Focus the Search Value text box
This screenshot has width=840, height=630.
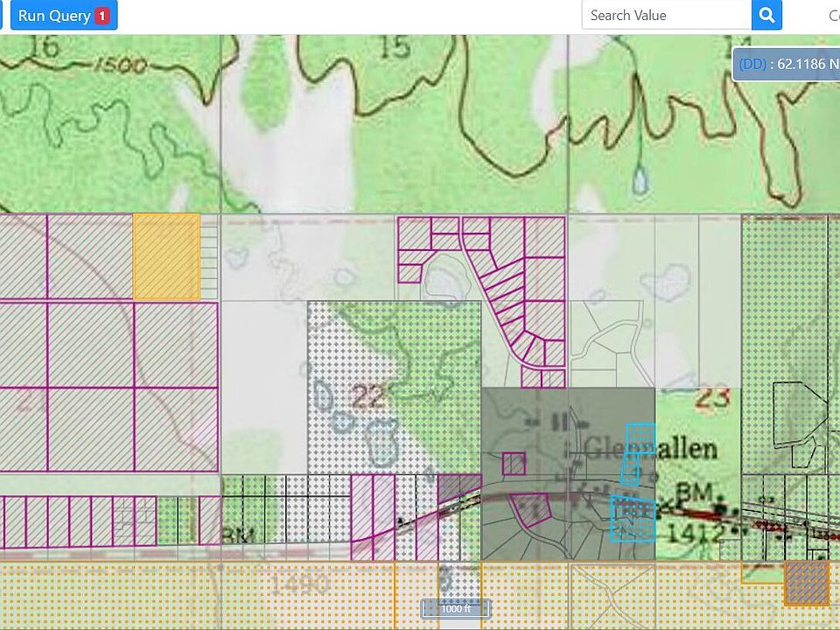pyautogui.click(x=667, y=16)
